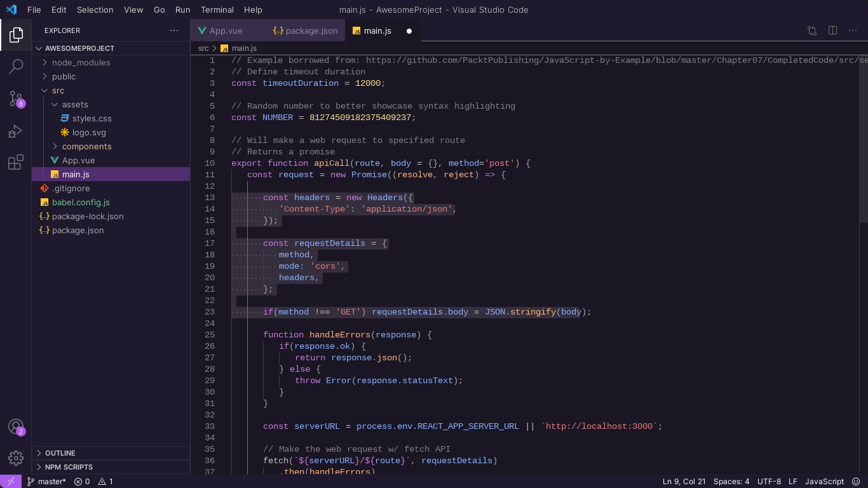Click 'serverURL' declaration on line 33
The width and height of the screenshot is (868, 488).
(317, 426)
